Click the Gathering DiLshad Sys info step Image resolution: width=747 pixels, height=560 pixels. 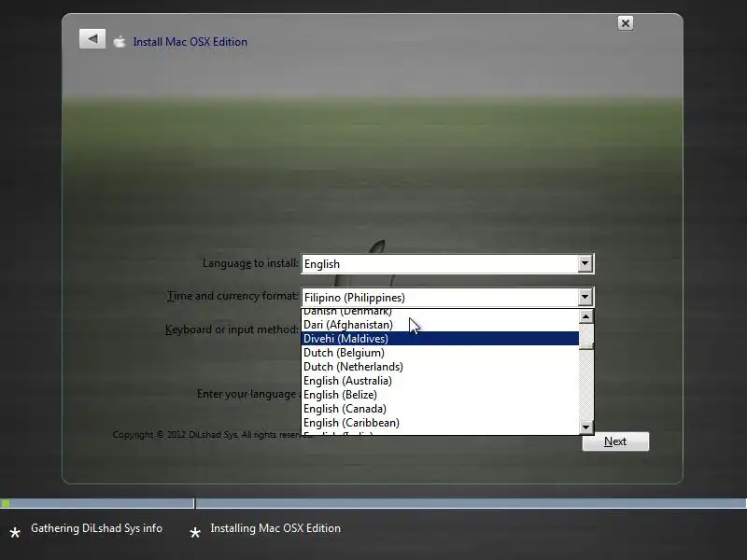pos(97,528)
